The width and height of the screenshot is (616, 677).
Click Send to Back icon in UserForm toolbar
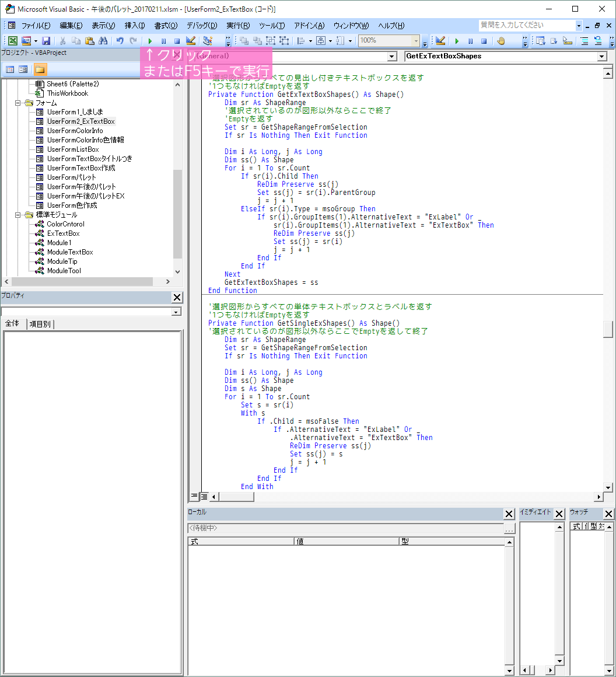click(x=258, y=41)
